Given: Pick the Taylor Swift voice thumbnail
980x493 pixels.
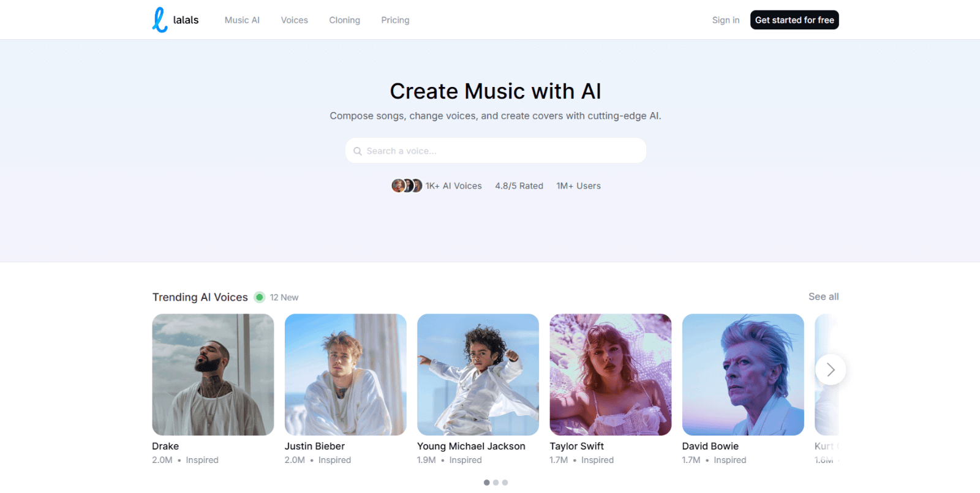Looking at the screenshot, I should click(x=610, y=374).
